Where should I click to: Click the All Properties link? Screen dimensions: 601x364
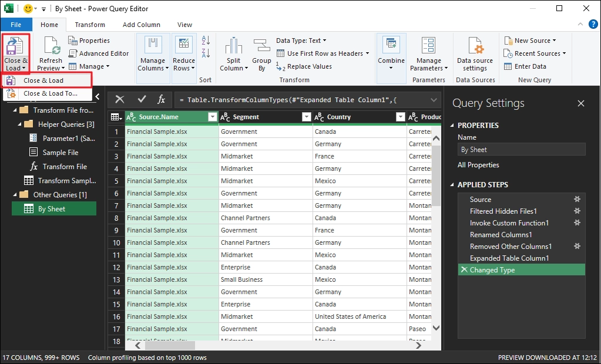[478, 165]
